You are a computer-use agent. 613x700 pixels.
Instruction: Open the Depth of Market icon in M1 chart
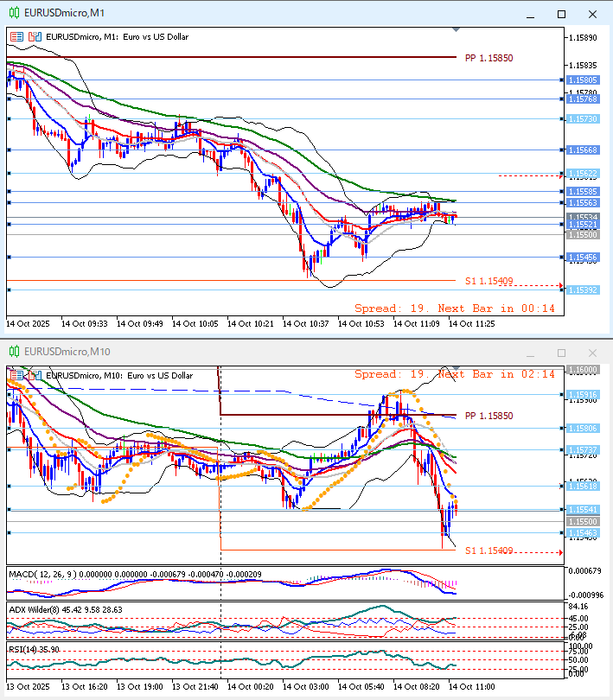tap(35, 37)
